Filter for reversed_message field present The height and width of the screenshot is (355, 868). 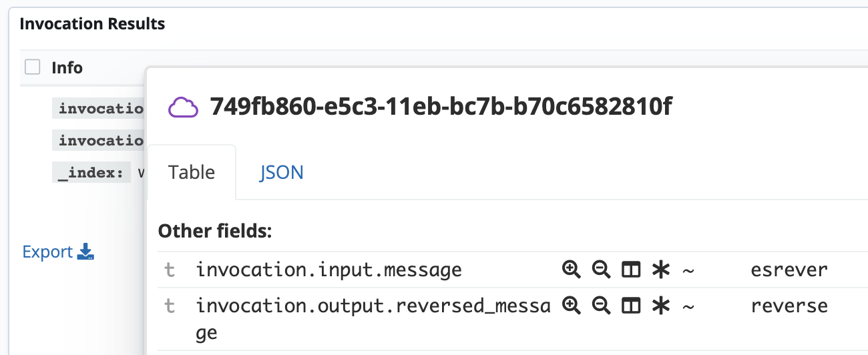point(660,306)
